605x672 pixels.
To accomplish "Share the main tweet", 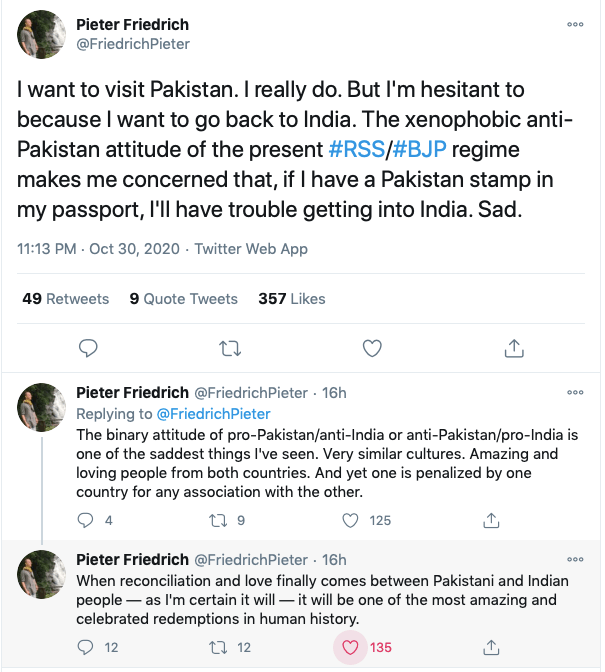I will pos(514,348).
